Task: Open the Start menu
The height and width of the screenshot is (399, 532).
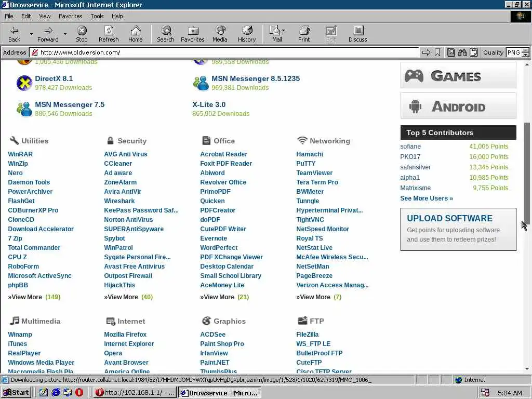Action: coord(16,393)
